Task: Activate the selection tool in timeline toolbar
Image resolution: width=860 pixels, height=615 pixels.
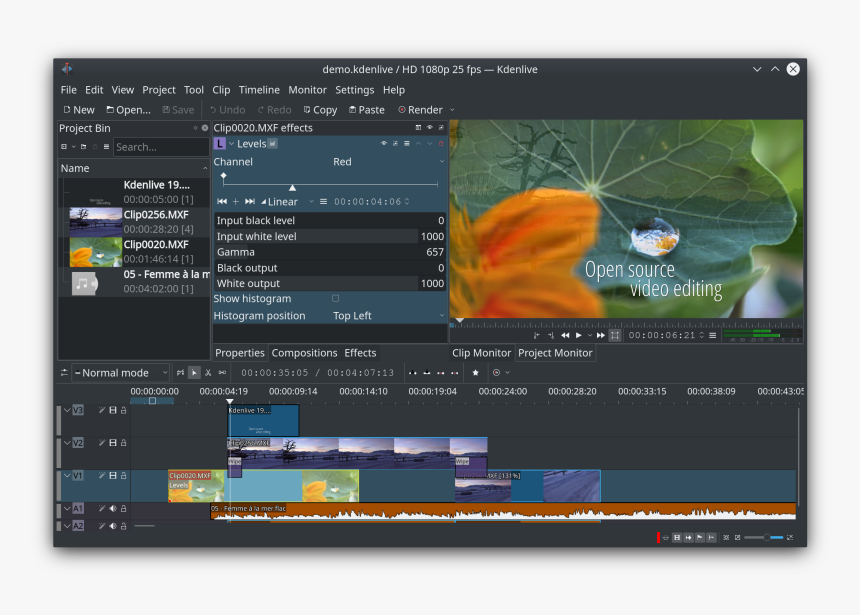Action: [194, 373]
